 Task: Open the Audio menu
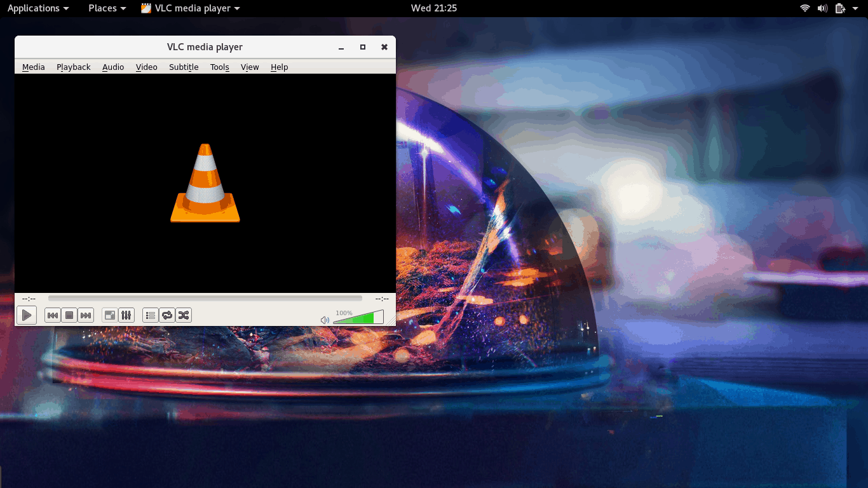pos(113,67)
